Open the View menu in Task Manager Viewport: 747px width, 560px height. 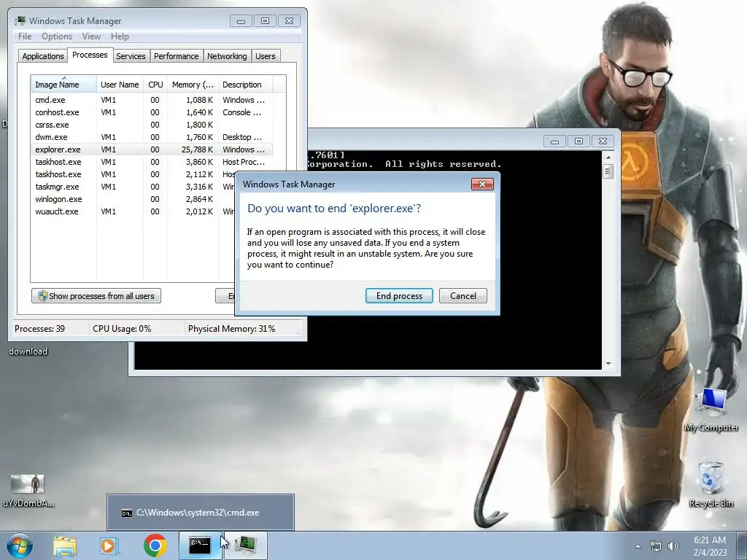pos(91,36)
